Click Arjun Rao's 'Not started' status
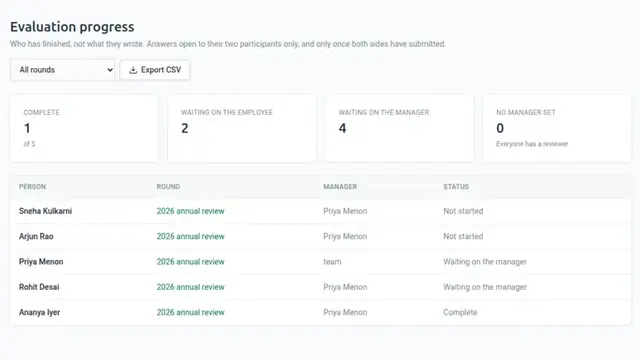The image size is (640, 360). pos(463,236)
